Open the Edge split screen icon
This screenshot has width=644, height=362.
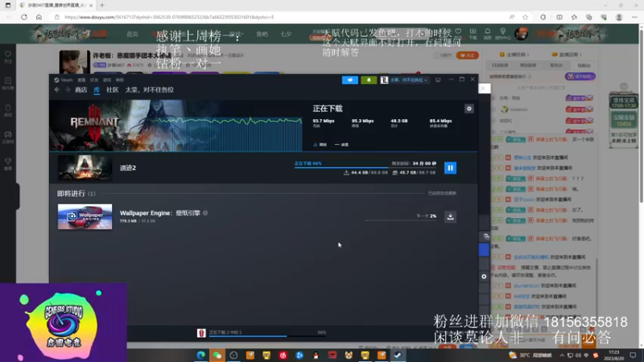point(559,17)
